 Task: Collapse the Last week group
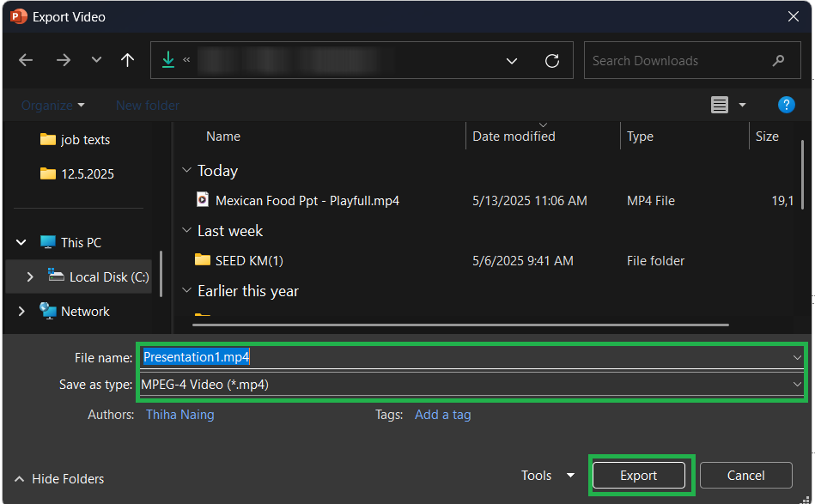[186, 230]
